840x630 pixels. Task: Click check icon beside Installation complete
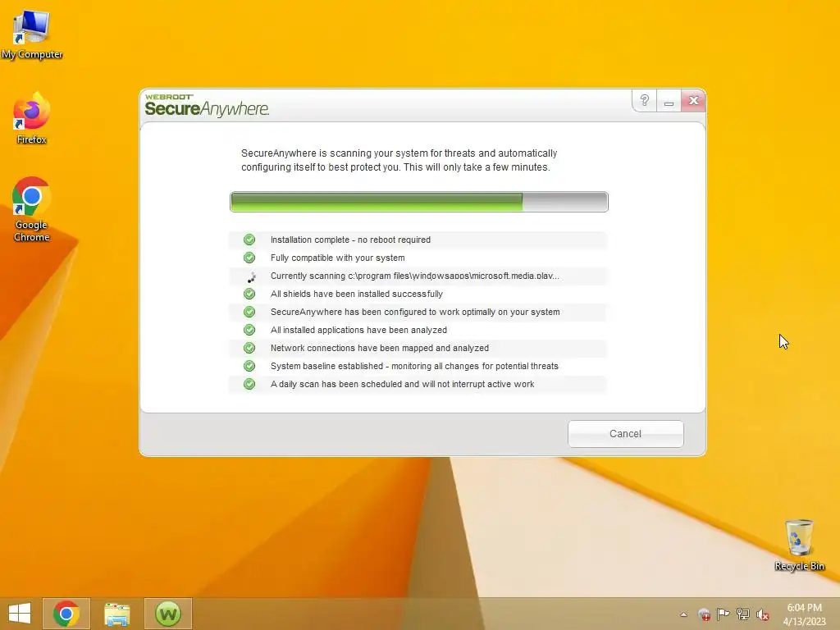pyautogui.click(x=249, y=240)
